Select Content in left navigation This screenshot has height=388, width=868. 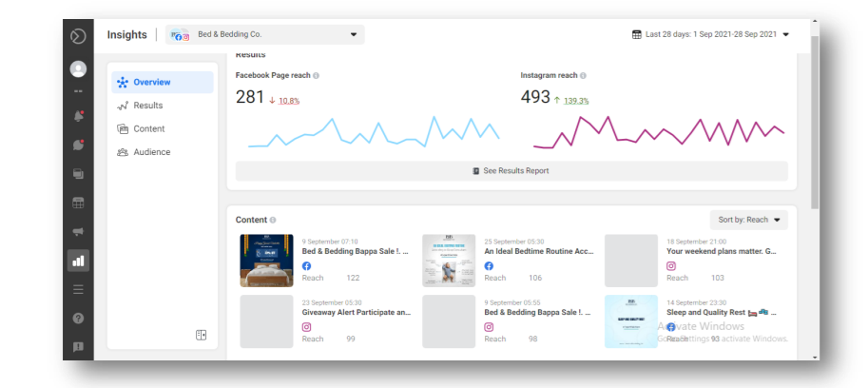[163, 128]
